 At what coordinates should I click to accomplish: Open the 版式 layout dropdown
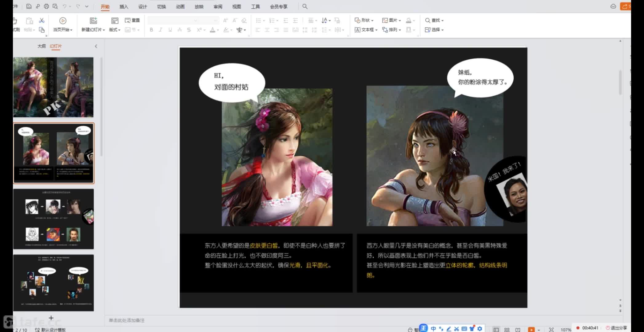(x=115, y=30)
